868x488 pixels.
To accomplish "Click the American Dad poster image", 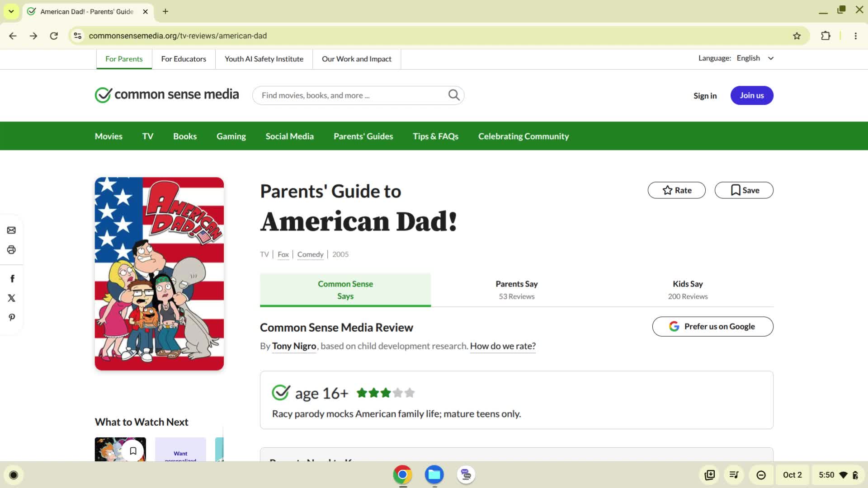I will (159, 274).
